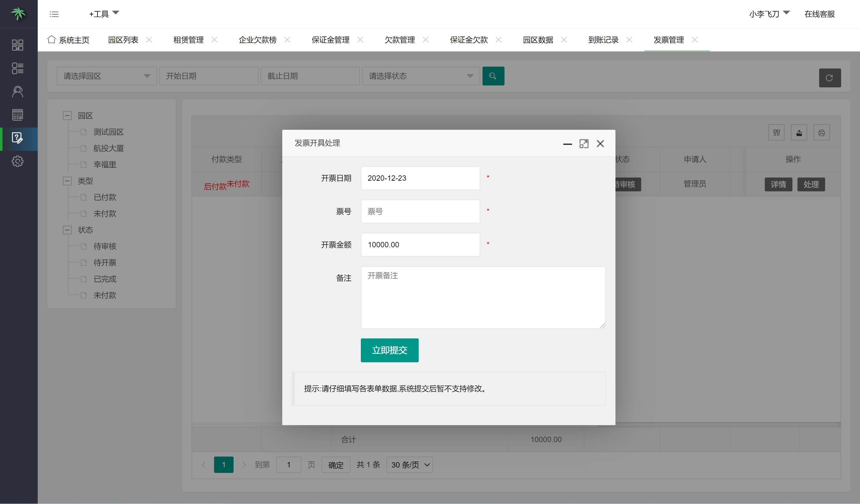
Task: Switch to the 系统主页 tab
Action: pos(68,40)
